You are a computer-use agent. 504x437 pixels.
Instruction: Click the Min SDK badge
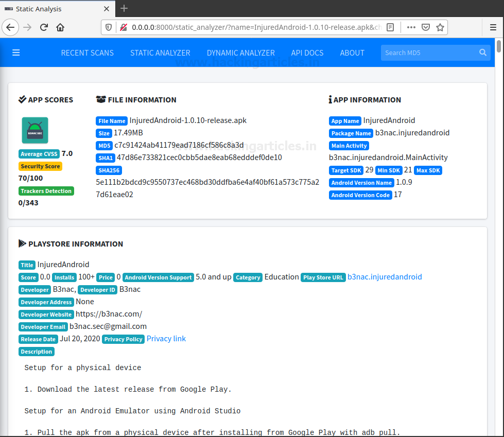click(389, 170)
